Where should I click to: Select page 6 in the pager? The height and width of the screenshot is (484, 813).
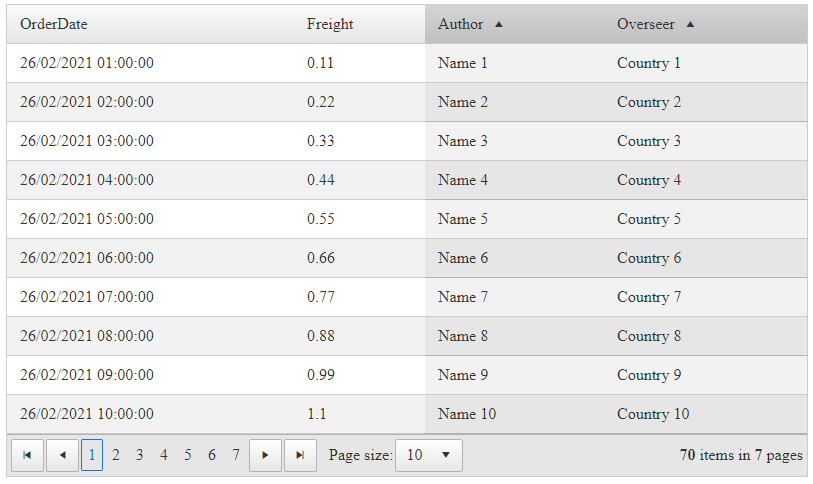(212, 455)
